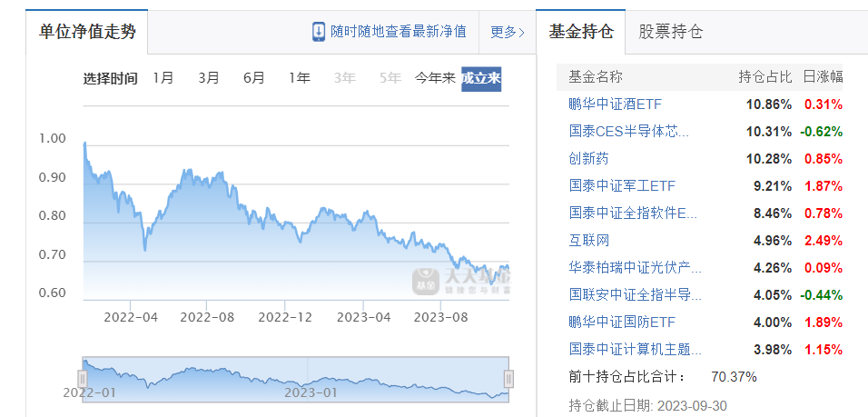The height and width of the screenshot is (417, 868).
Task: Click the highlighted 成立来 range button
Action: (x=481, y=78)
